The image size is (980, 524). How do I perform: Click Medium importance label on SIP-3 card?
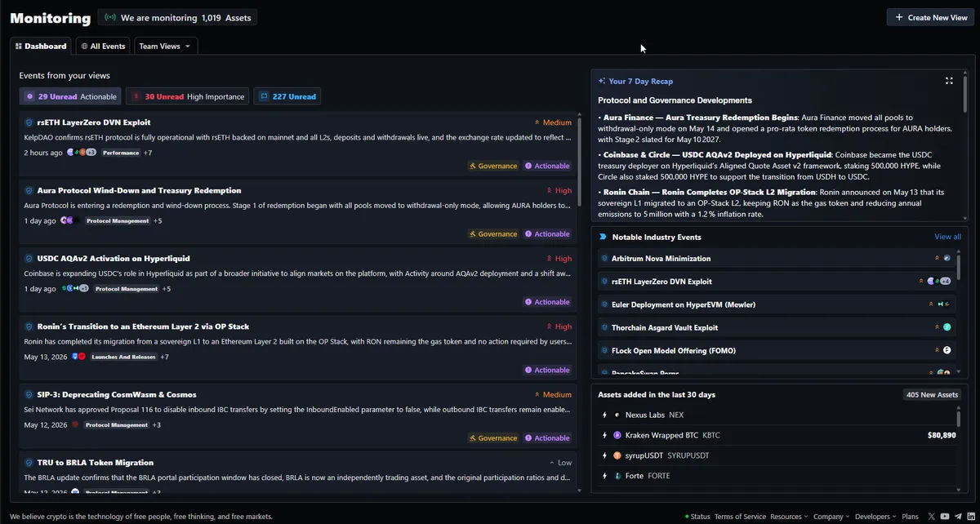click(x=553, y=394)
